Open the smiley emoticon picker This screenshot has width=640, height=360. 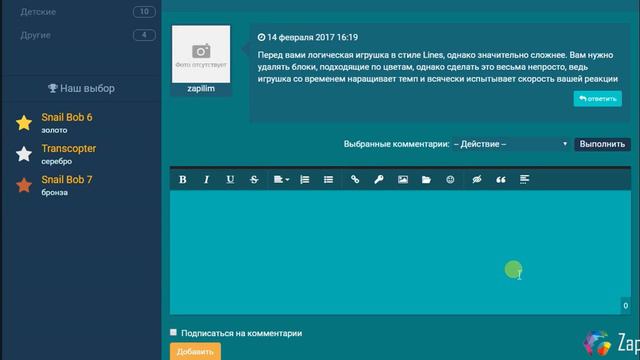coord(450,180)
